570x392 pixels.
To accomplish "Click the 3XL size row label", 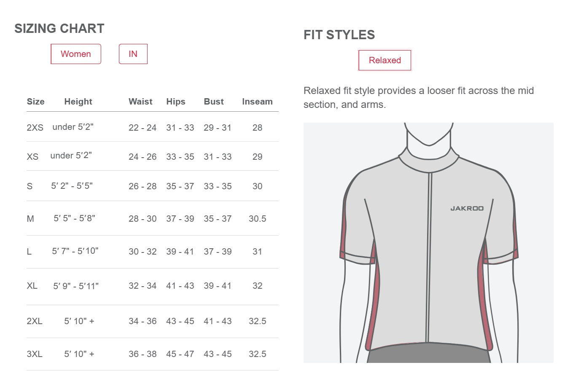I will pos(35,354).
